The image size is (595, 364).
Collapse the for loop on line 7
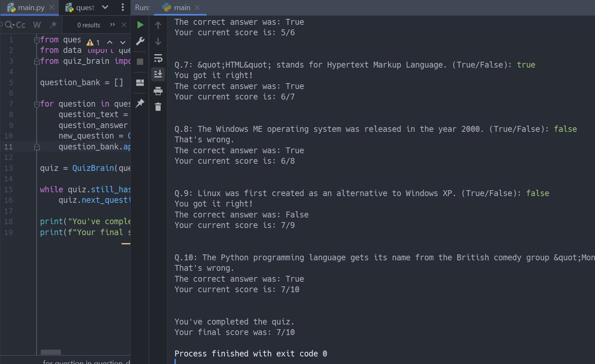tap(37, 104)
